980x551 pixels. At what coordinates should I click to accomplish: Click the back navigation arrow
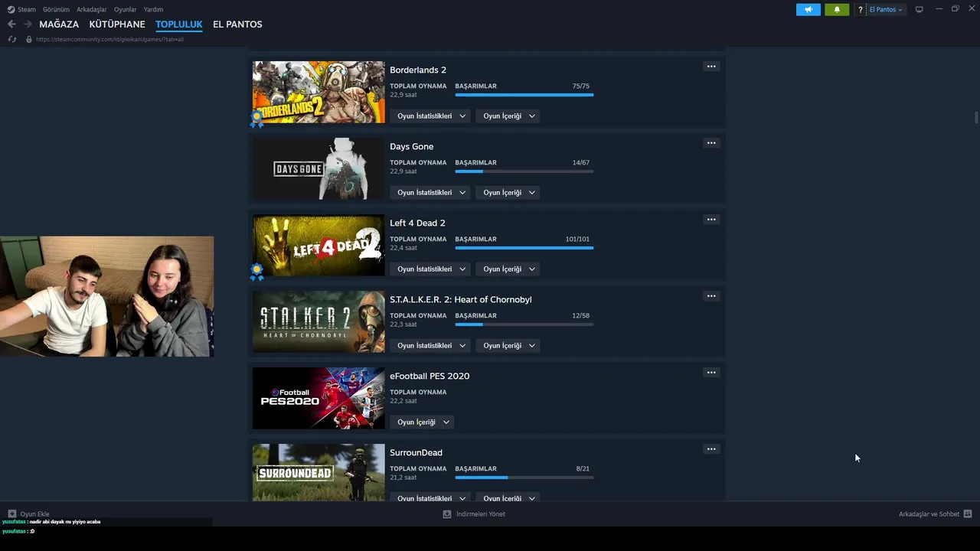coord(11,24)
